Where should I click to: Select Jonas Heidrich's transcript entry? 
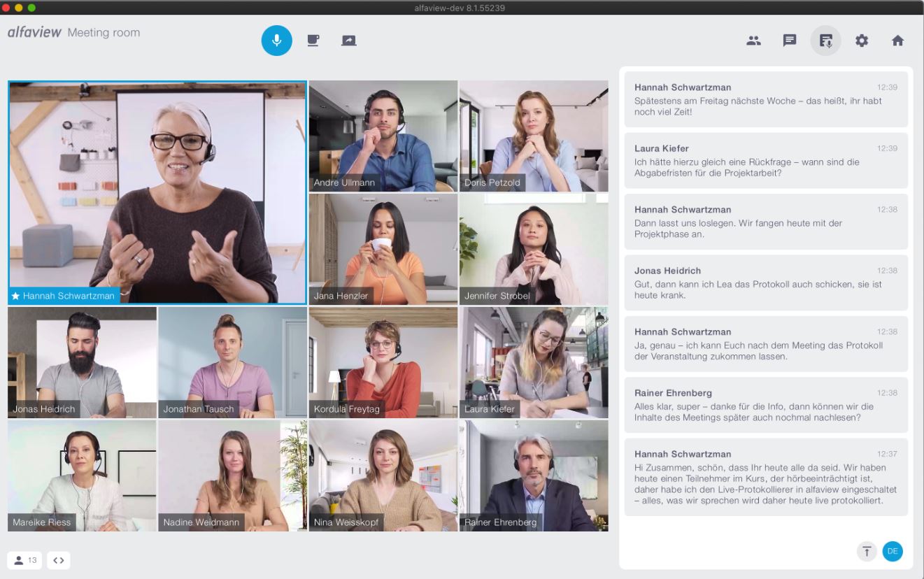pyautogui.click(x=766, y=283)
